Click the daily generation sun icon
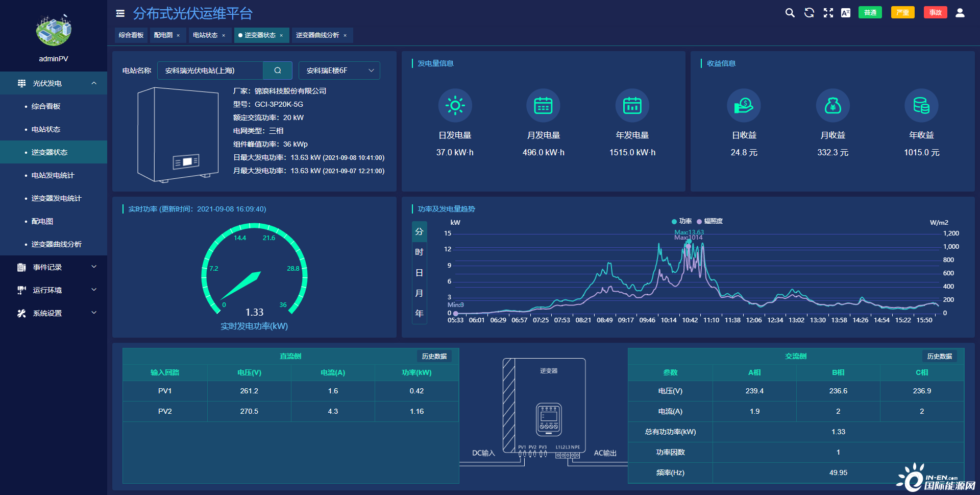980x495 pixels. [x=455, y=106]
